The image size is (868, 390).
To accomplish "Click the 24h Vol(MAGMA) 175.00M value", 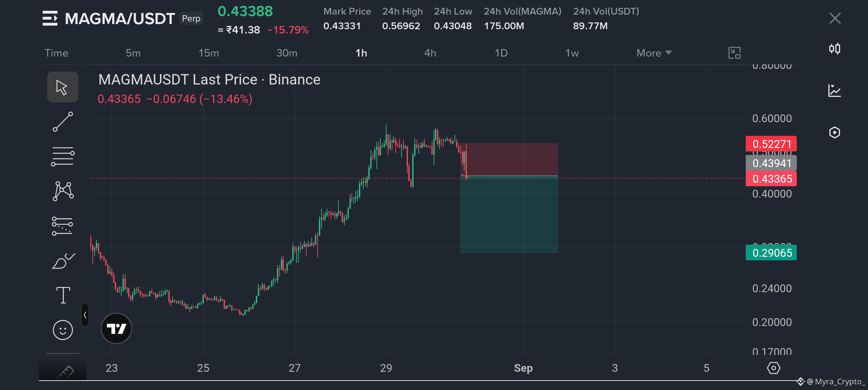I will coord(504,26).
